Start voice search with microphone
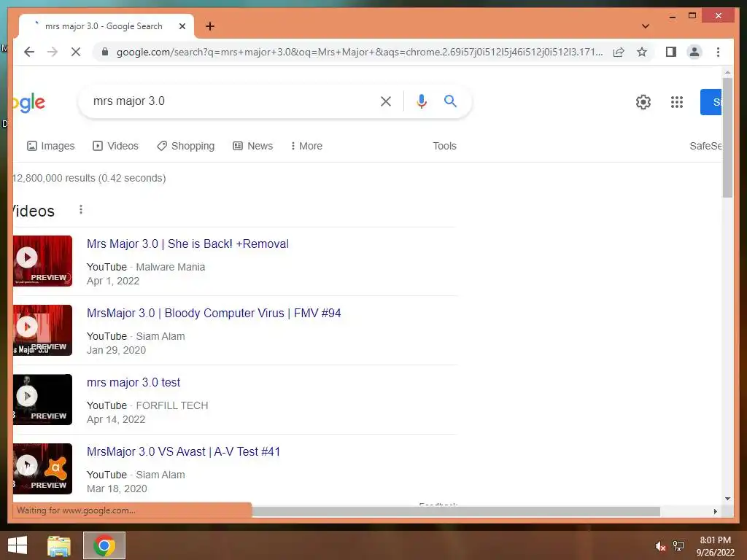 tap(422, 101)
